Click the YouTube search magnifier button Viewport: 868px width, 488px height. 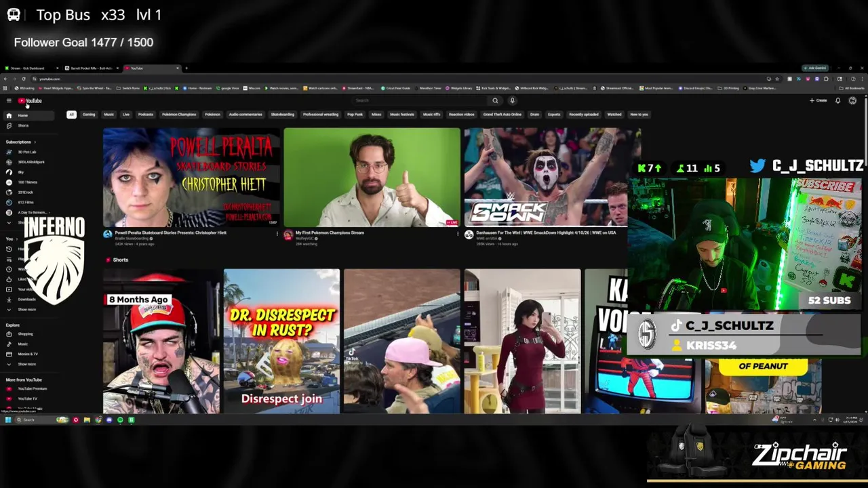pos(495,100)
